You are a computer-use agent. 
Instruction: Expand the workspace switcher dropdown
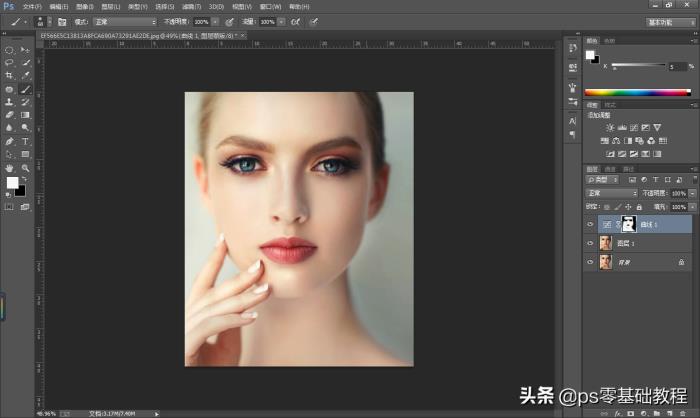pos(671,21)
